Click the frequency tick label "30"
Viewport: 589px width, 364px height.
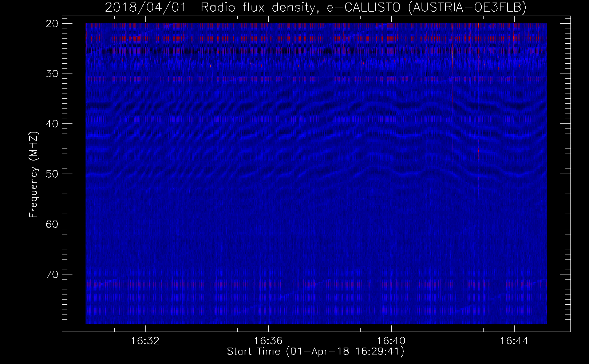pos(52,74)
